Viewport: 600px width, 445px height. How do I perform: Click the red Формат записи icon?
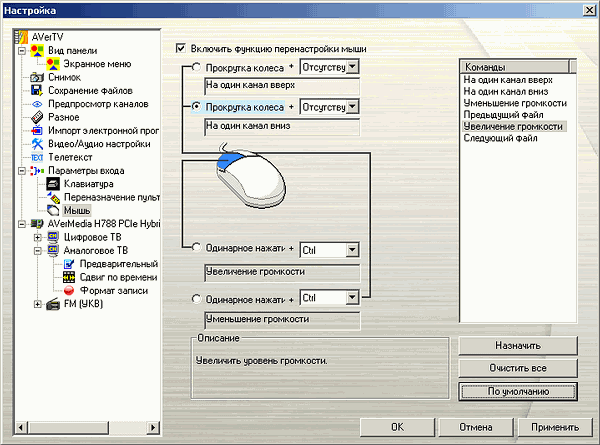pyautogui.click(x=69, y=290)
